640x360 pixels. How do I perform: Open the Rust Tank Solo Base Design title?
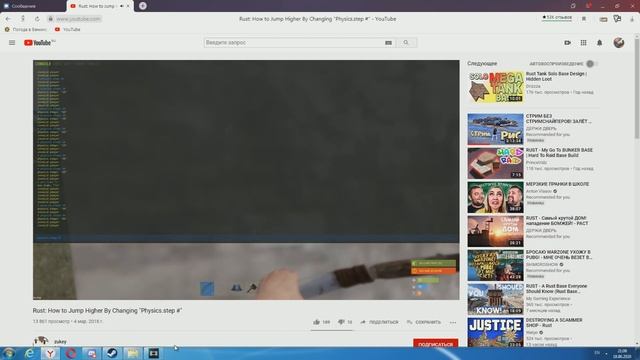point(556,76)
